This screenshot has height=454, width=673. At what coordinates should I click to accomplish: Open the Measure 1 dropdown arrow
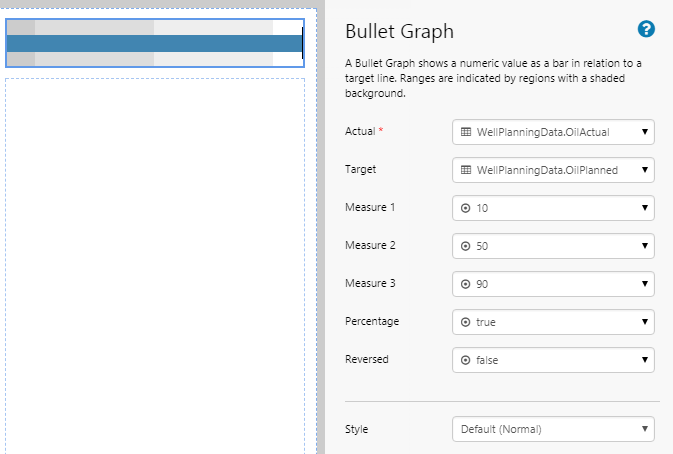645,208
